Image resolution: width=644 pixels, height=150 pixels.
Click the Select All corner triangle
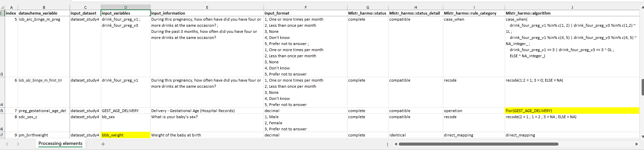tap(2, 7)
